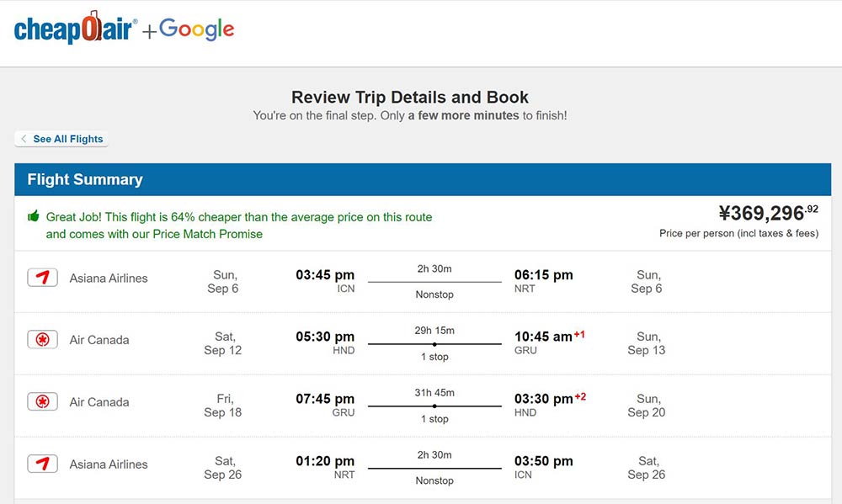The height and width of the screenshot is (504, 842).
Task: Click Air Canada logo on Sep 12 flight
Action: click(x=42, y=339)
